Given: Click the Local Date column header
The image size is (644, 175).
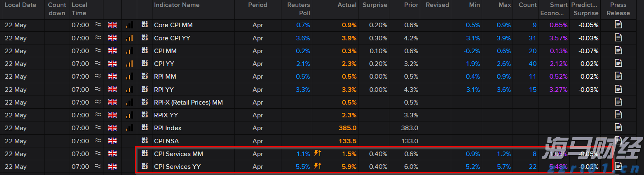Looking at the screenshot, I should (21, 5).
